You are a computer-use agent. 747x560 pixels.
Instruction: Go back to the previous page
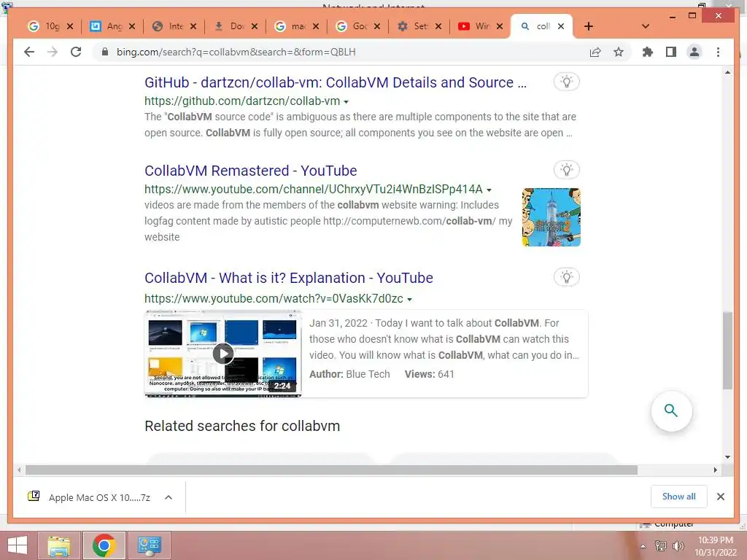point(29,52)
